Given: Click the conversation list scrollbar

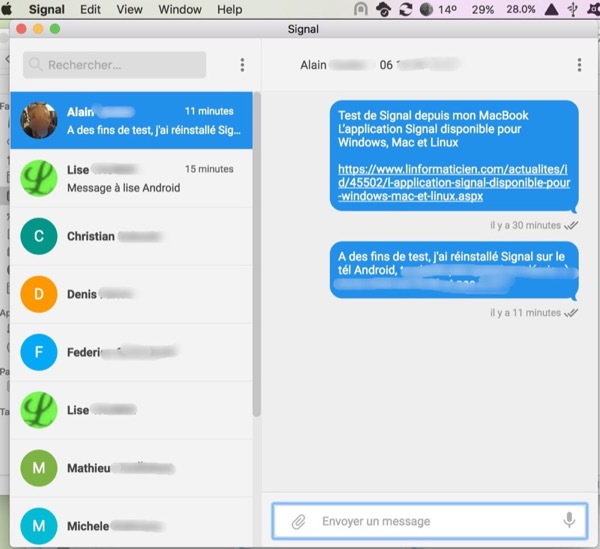Looking at the screenshot, I should click(x=256, y=250).
